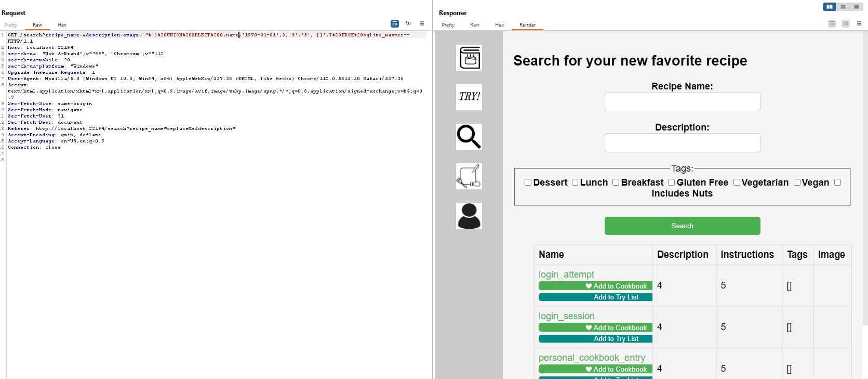Click the Host: localhost:22194 header line
The image size is (868, 379).
coord(41,47)
